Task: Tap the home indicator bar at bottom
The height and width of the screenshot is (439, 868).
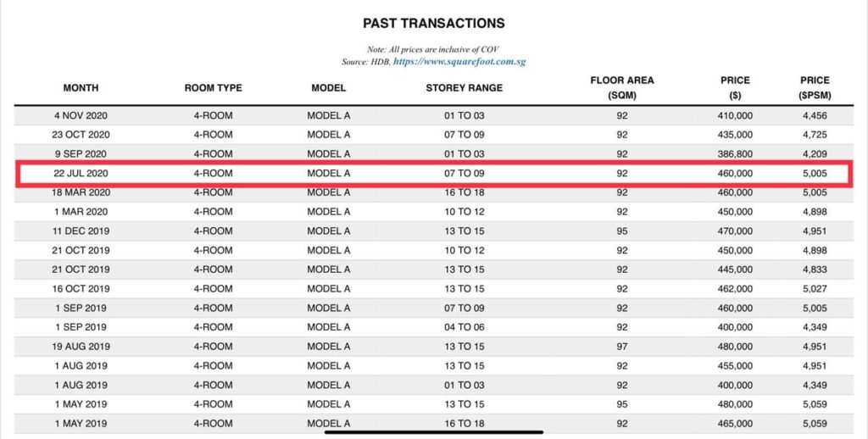Action: click(x=433, y=431)
